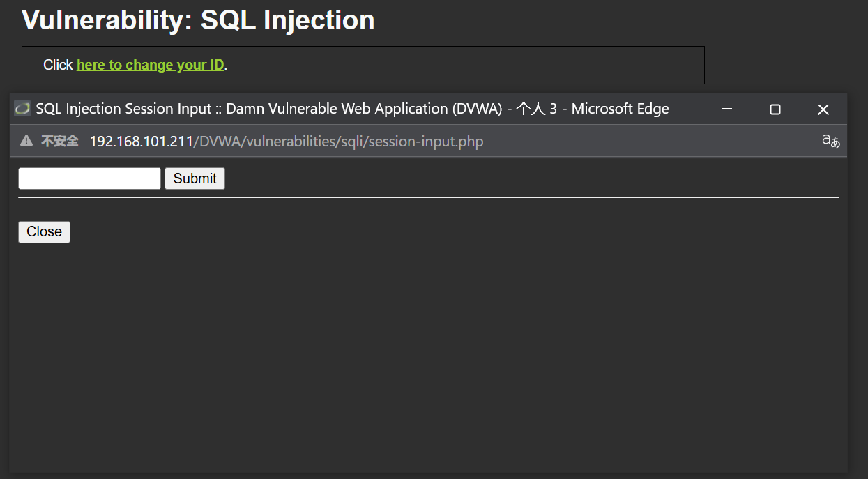Open the translate page icon in address bar
Viewport: 868px width, 479px height.
[830, 142]
